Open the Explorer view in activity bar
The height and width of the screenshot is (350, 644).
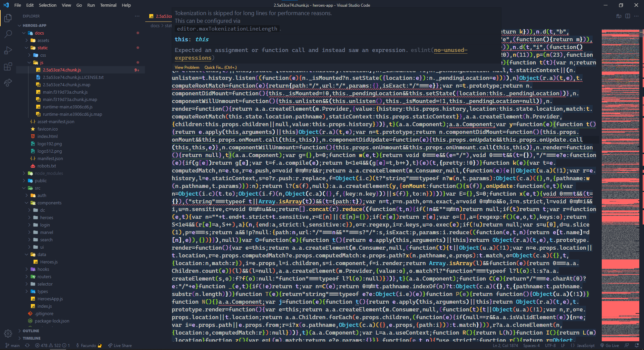8,18
